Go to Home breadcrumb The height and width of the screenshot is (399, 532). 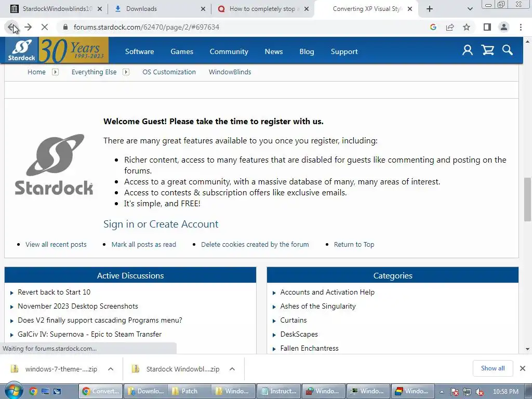pos(37,72)
